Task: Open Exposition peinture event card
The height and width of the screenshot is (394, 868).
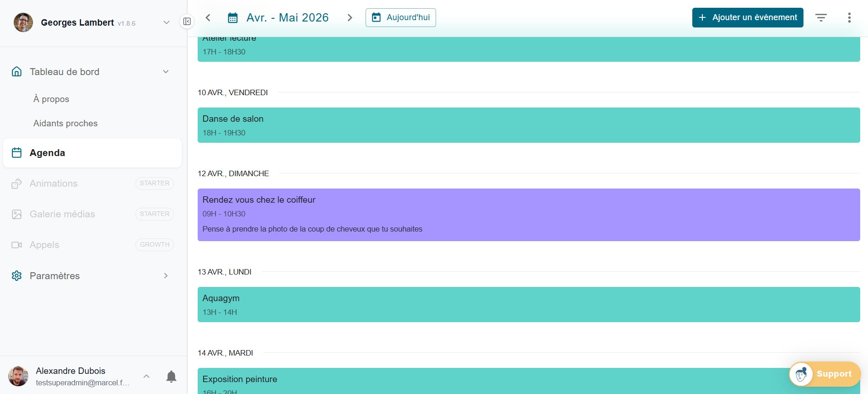Action: coord(529,381)
